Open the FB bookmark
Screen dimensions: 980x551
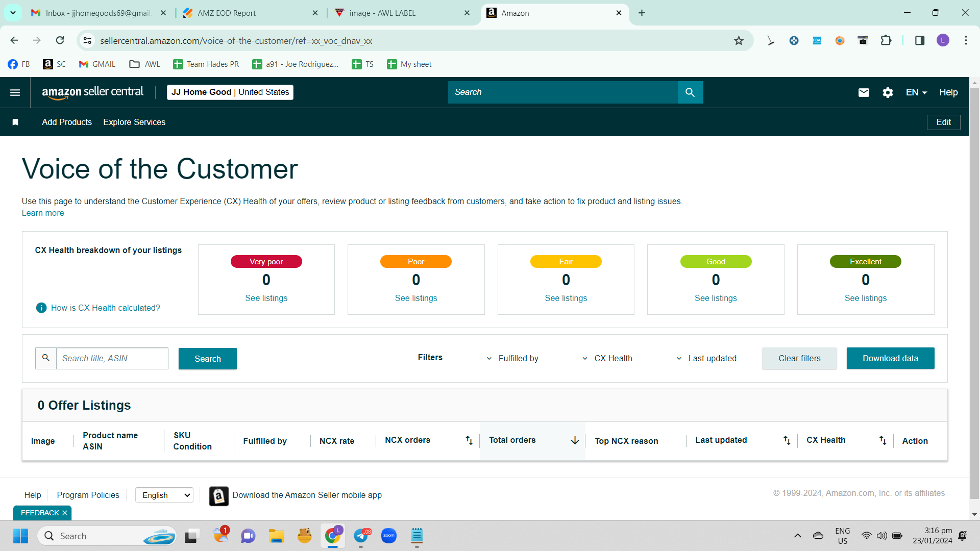pyautogui.click(x=19, y=64)
